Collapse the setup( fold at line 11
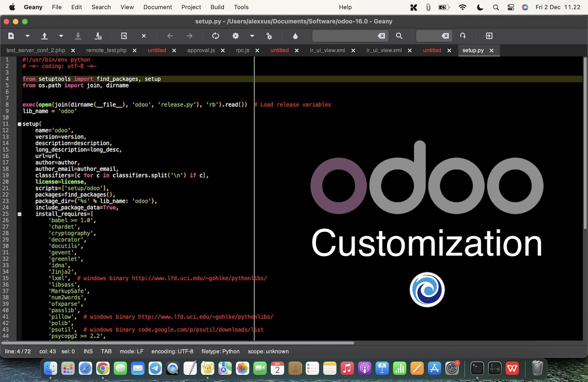588x382 pixels. pos(19,124)
